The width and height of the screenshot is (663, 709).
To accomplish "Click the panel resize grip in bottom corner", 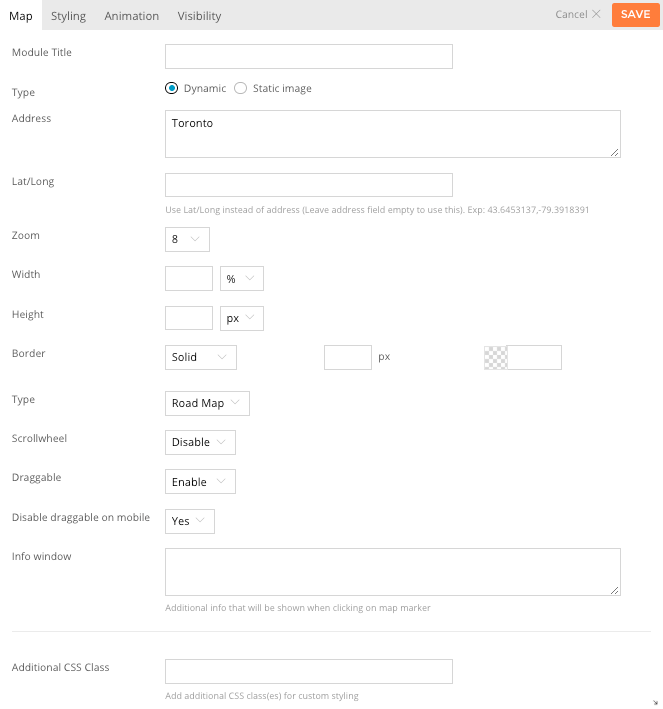I will point(656,703).
